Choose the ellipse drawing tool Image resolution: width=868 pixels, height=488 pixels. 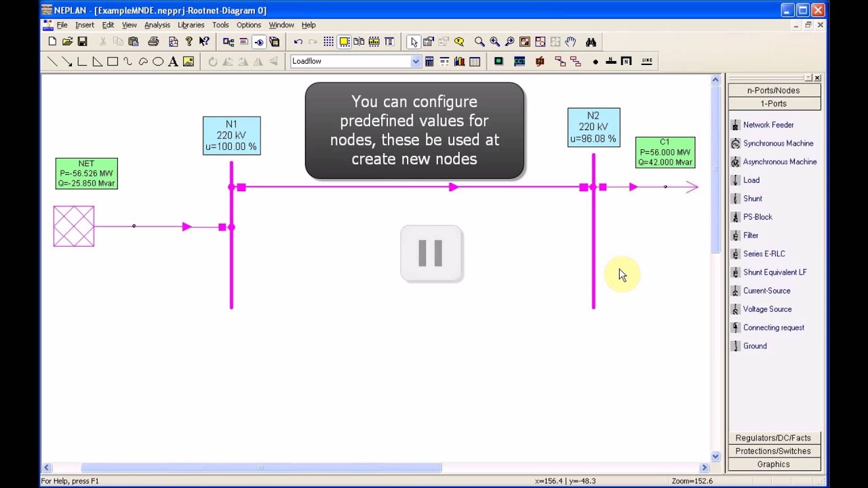pyautogui.click(x=158, y=62)
